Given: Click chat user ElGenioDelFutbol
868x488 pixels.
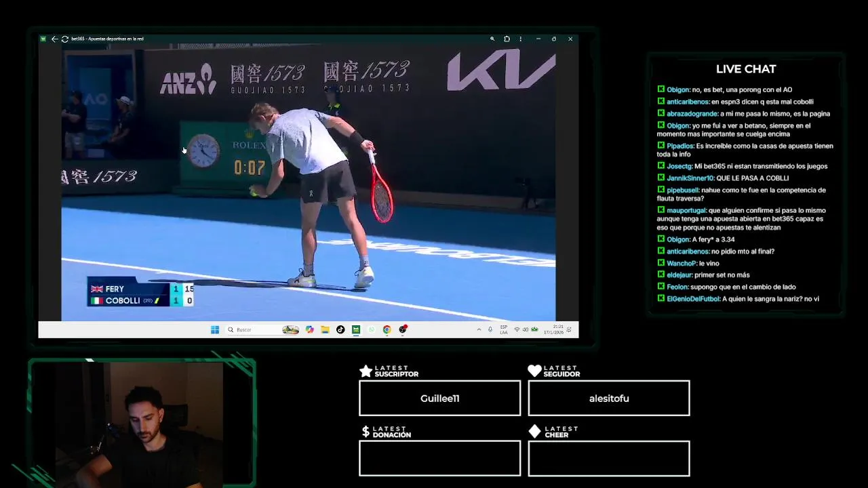Looking at the screenshot, I should (693, 299).
